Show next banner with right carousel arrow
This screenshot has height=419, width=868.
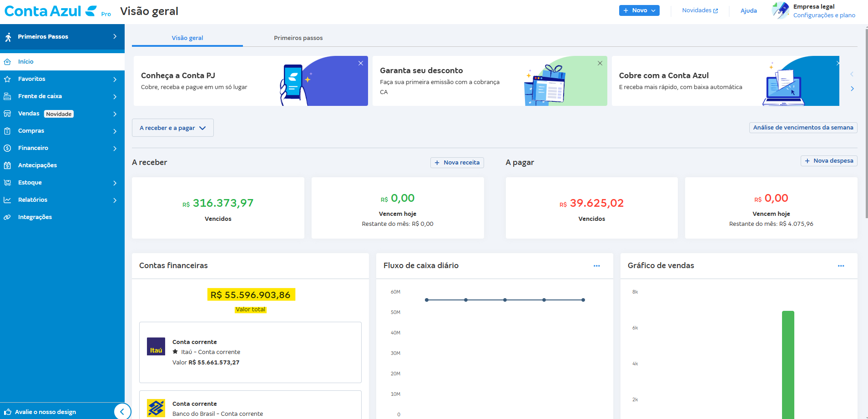(x=852, y=89)
